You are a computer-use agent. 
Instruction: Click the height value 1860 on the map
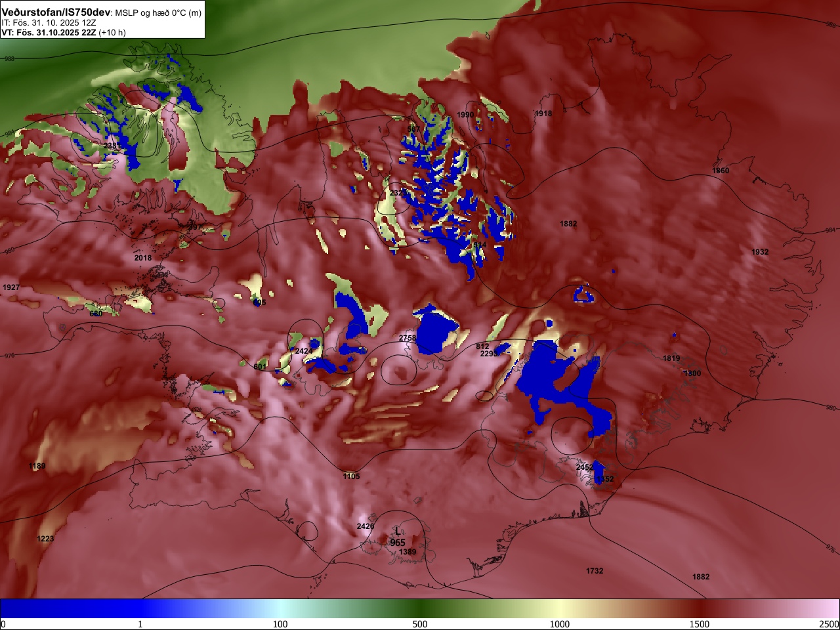[721, 171]
